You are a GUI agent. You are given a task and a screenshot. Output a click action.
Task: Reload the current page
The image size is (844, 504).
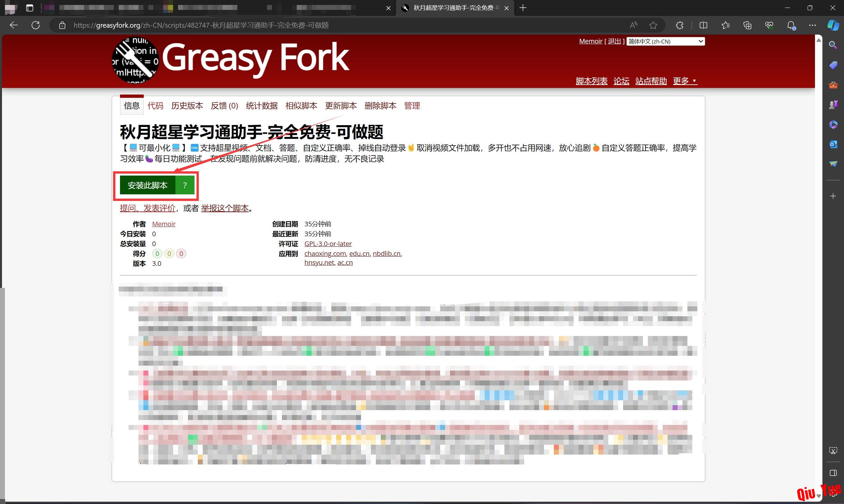pyautogui.click(x=36, y=25)
